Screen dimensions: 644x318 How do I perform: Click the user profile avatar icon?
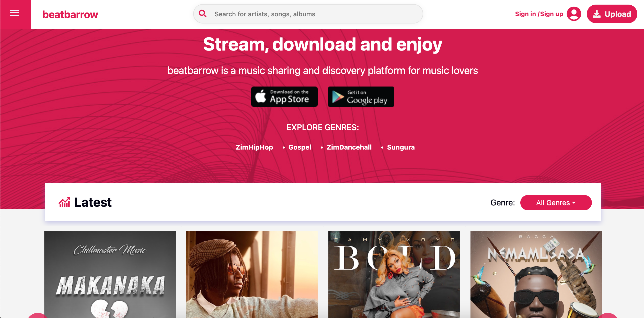[574, 14]
